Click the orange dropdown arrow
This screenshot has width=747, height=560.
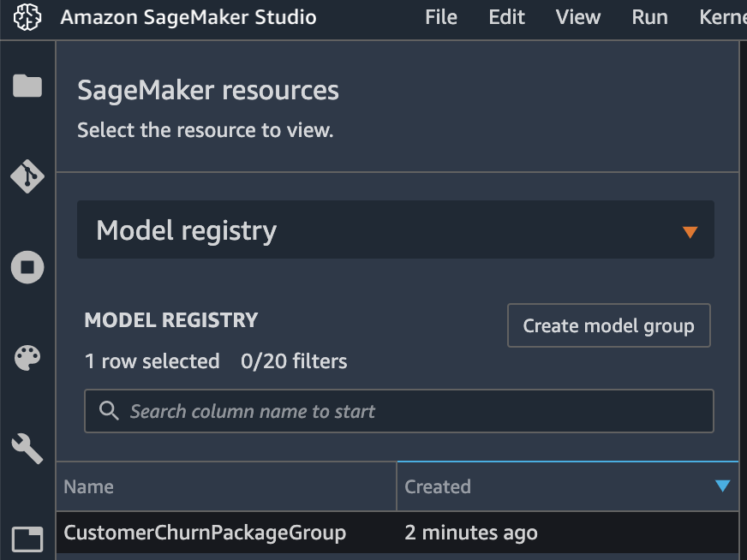coord(690,232)
